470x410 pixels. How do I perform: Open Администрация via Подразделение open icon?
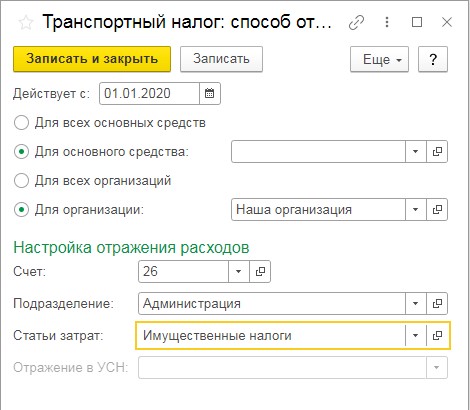tap(437, 303)
